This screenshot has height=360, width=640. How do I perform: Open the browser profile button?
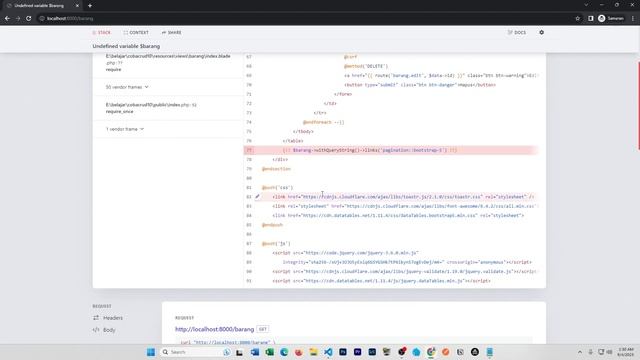click(x=611, y=18)
